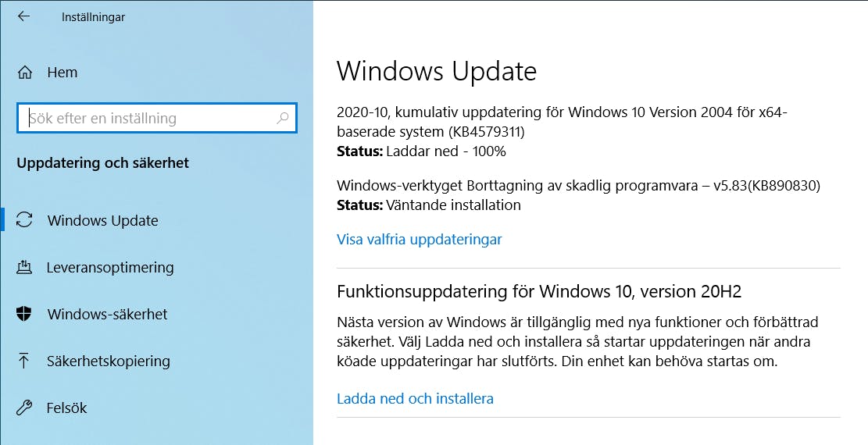Select Windows Update text in the sidebar

pos(103,221)
